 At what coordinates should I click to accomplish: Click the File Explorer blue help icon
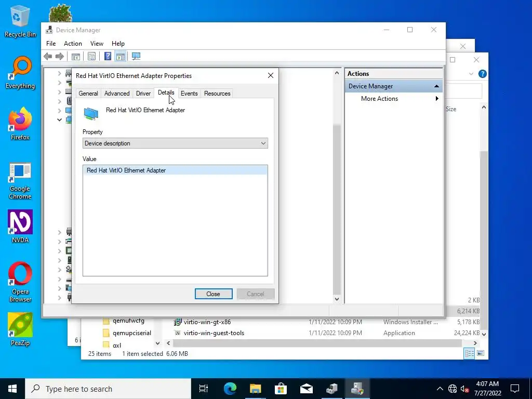pyautogui.click(x=483, y=74)
